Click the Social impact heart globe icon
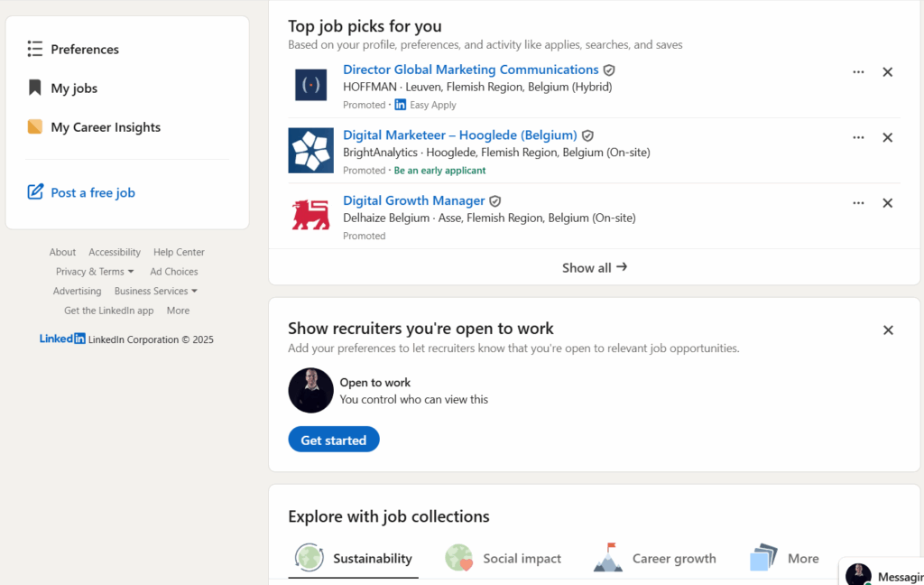This screenshot has height=585, width=924. (459, 558)
